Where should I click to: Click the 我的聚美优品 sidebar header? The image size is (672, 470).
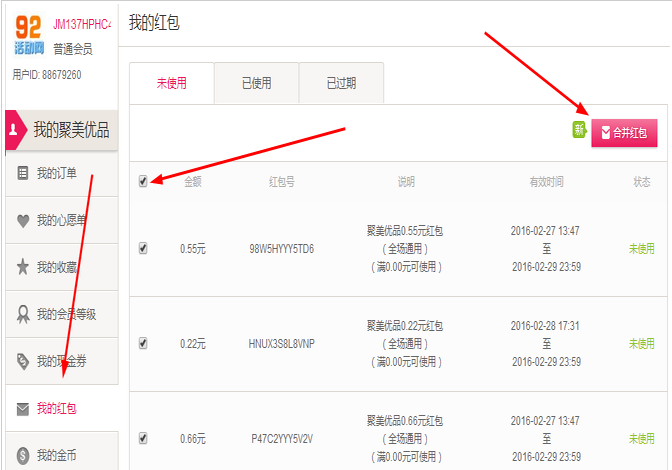(62, 130)
